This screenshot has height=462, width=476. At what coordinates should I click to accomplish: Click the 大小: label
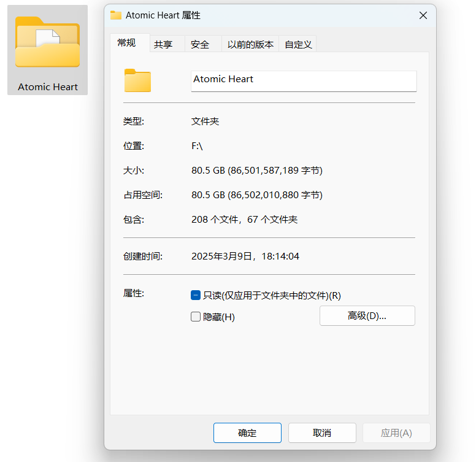[x=134, y=171]
